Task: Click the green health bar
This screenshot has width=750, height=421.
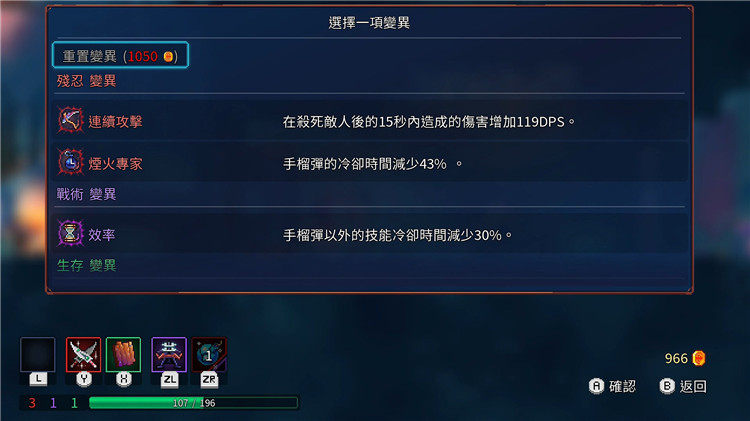Action: [194, 403]
